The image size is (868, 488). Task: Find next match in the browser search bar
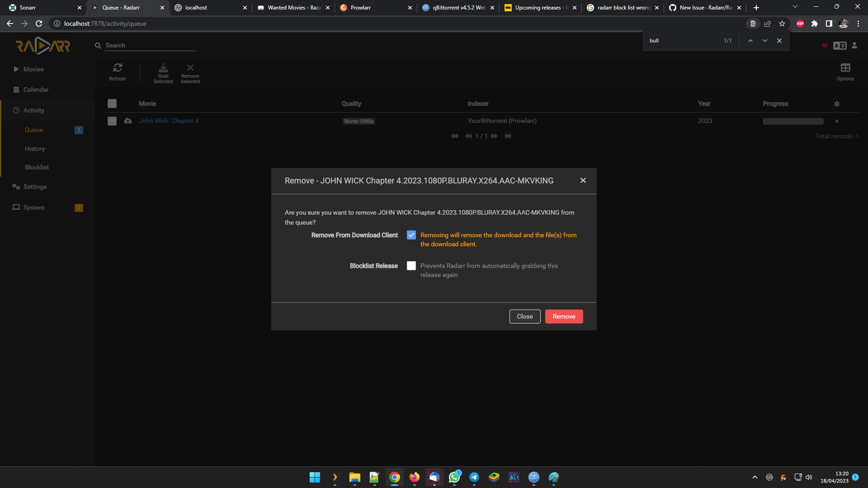[x=764, y=41]
